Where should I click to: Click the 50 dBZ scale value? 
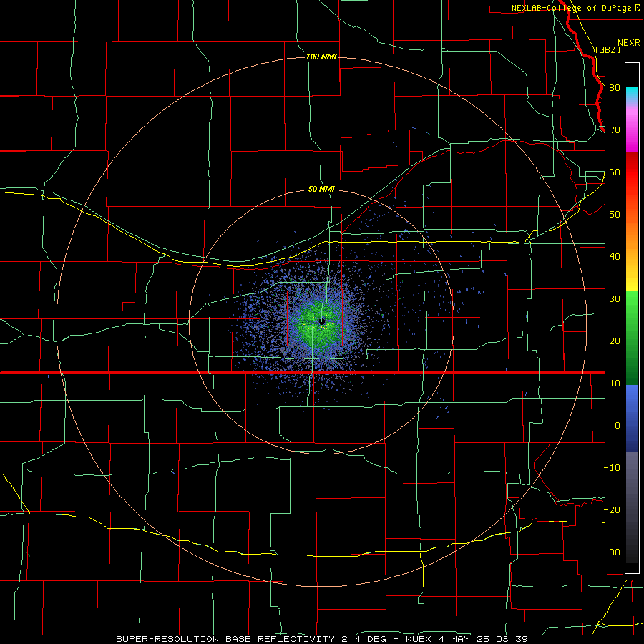(x=615, y=215)
